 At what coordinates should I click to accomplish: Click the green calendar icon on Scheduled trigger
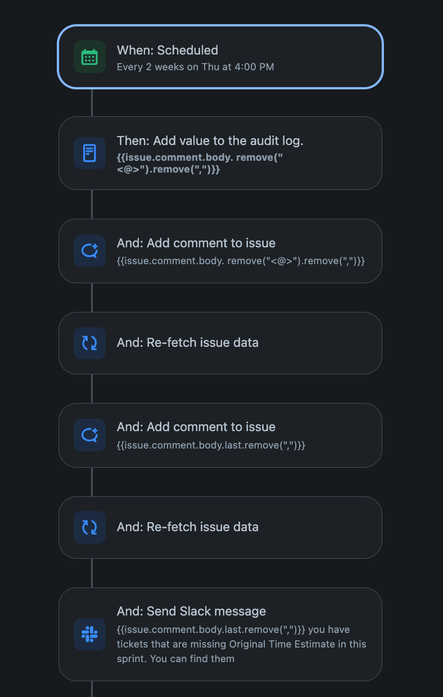tap(89, 57)
